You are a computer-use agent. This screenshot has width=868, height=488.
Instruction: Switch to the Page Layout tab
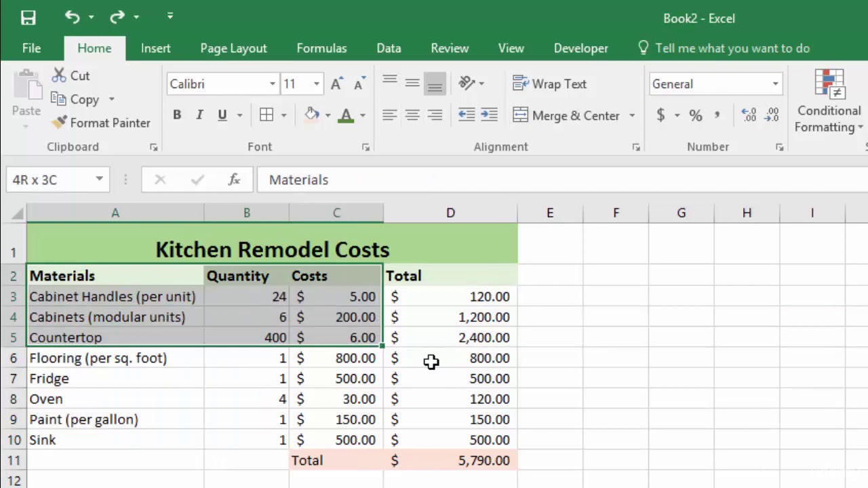tap(233, 48)
